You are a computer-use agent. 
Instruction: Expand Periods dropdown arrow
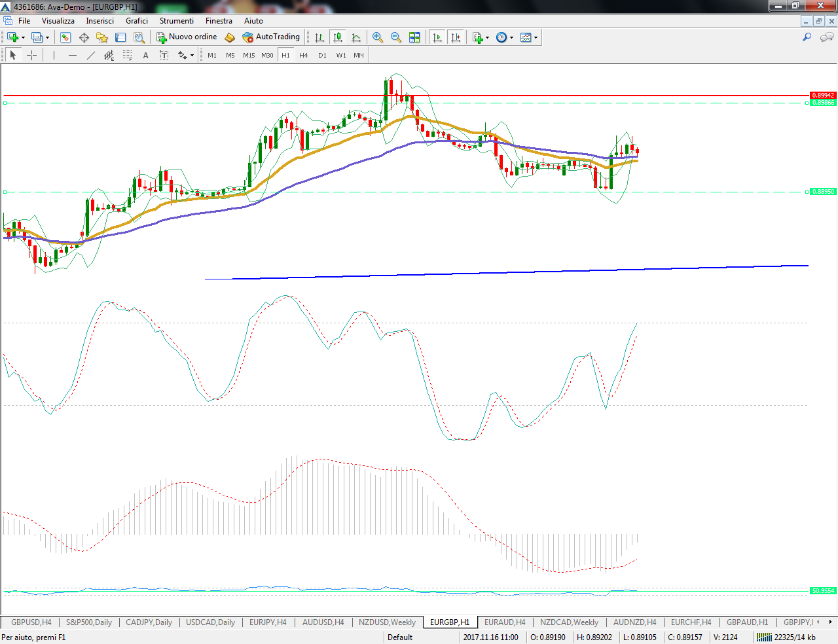(x=511, y=38)
